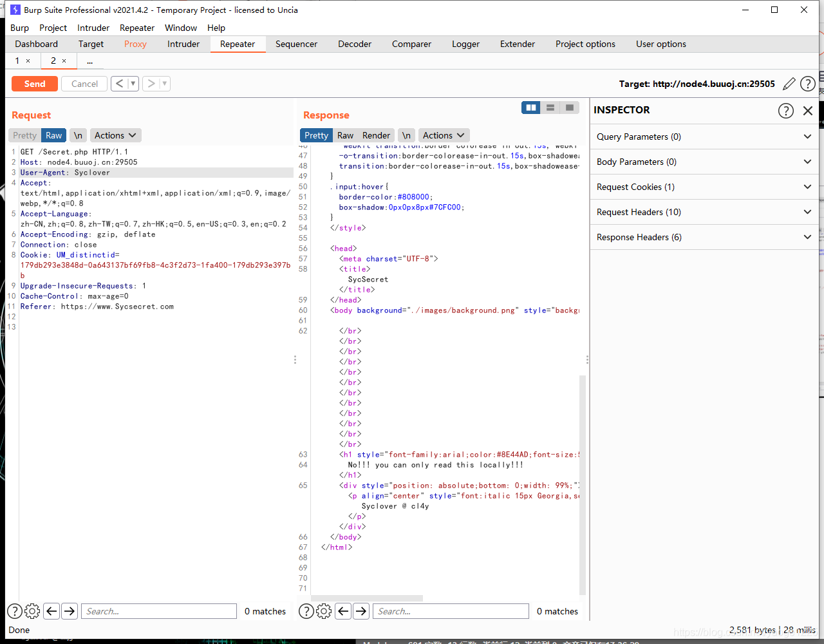Select side-by-side layout icon
This screenshot has height=644, width=824.
pyautogui.click(x=531, y=108)
